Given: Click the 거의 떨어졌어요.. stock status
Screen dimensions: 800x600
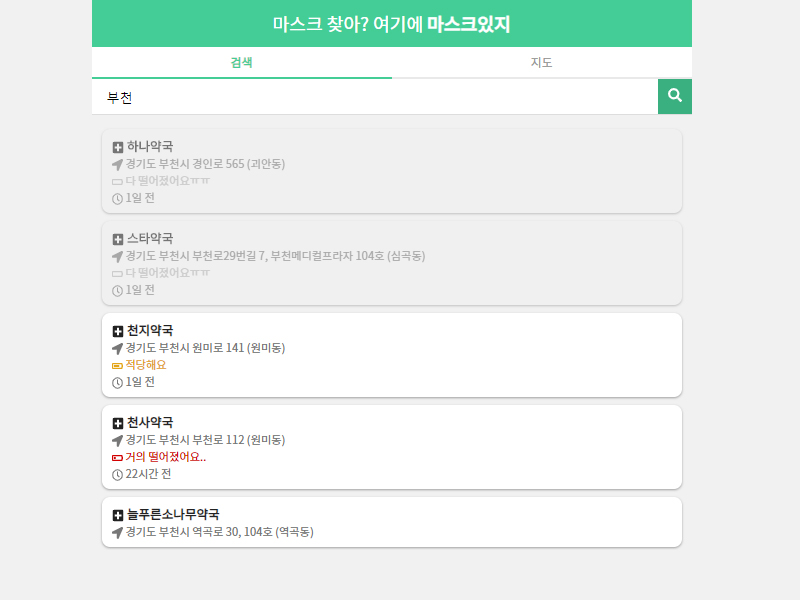Looking at the screenshot, I should click(166, 457).
